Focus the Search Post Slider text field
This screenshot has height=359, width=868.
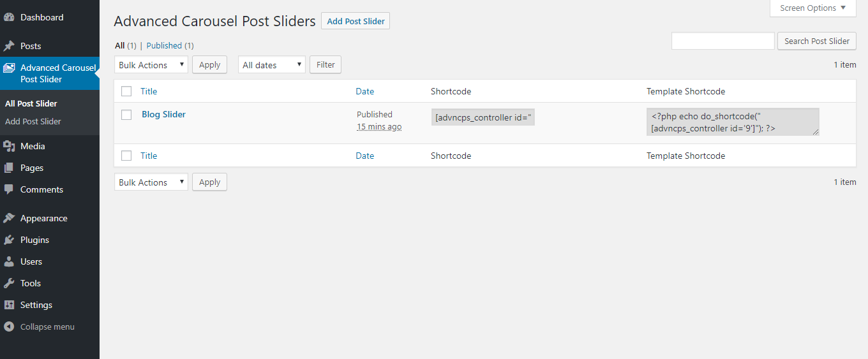click(723, 41)
